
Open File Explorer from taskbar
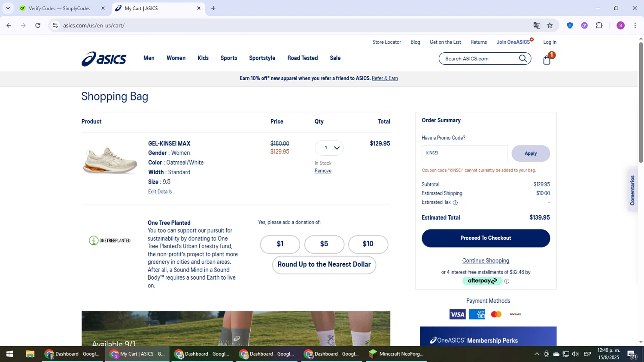pyautogui.click(x=30, y=354)
